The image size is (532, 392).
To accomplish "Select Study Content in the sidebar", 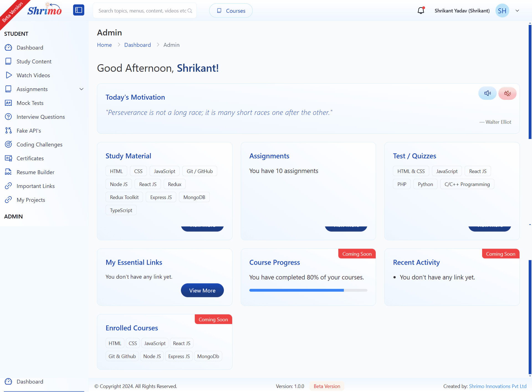I will pyautogui.click(x=34, y=61).
